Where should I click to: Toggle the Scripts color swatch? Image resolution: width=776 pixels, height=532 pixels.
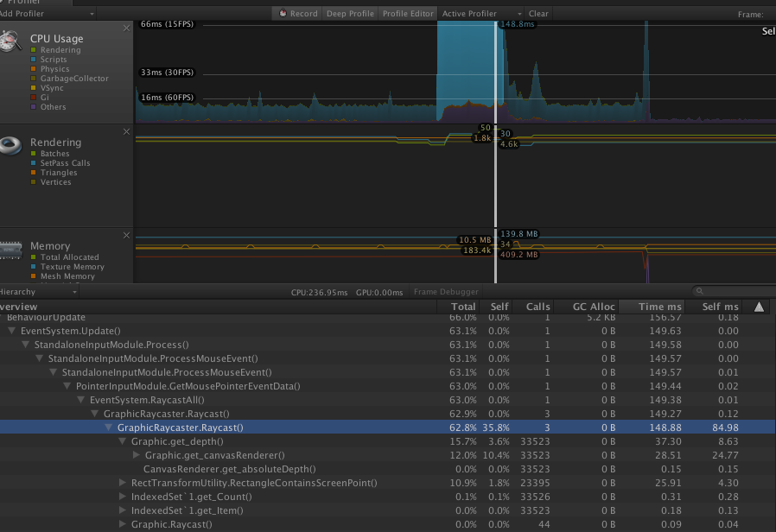[x=34, y=60]
